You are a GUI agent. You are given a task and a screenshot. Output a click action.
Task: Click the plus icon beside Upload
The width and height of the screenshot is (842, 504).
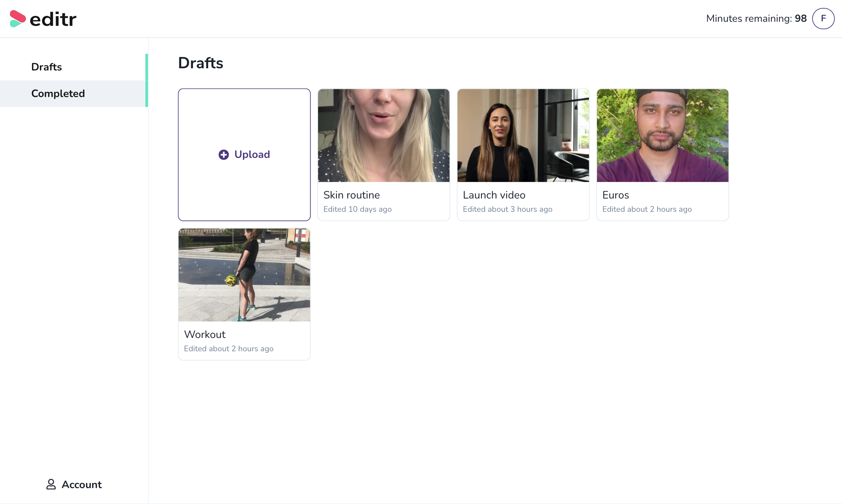(x=224, y=155)
